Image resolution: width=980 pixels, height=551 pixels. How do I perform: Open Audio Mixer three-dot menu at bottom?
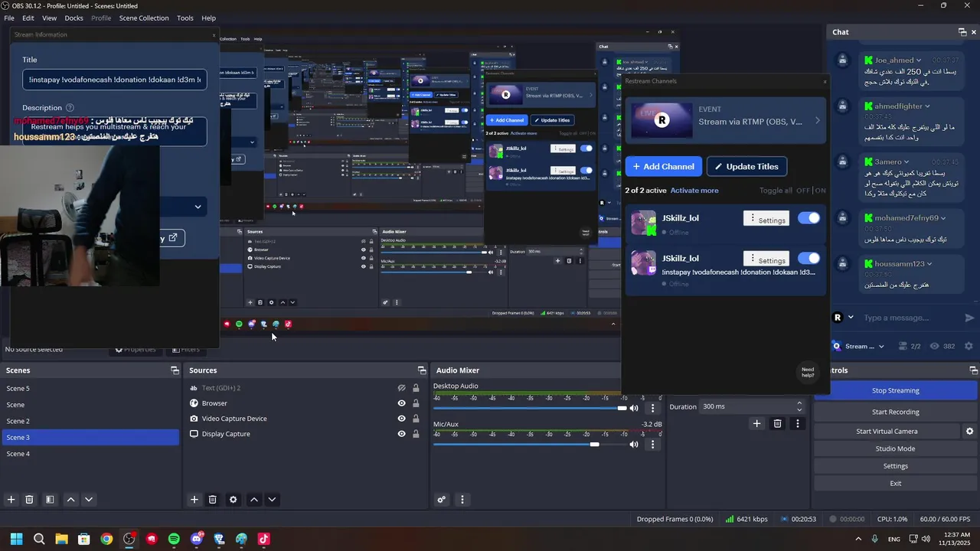[x=462, y=500]
